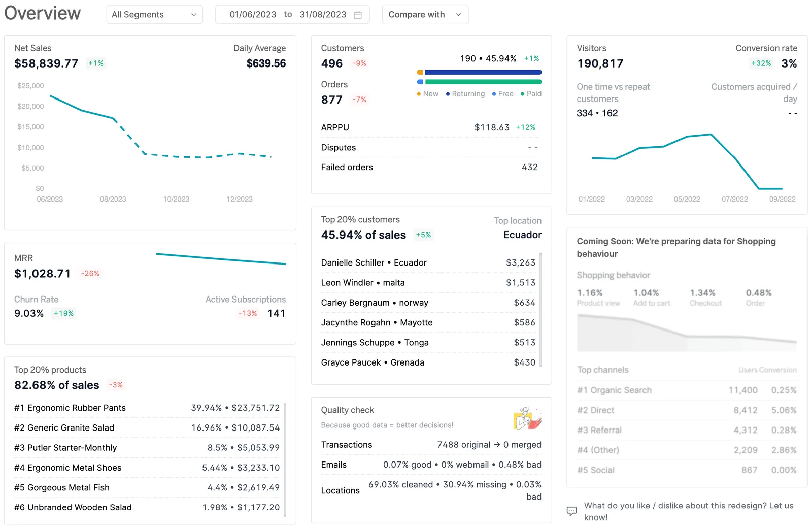This screenshot has height=528, width=812.
Task: Click the top customers list scrollbar
Action: pyautogui.click(x=540, y=309)
